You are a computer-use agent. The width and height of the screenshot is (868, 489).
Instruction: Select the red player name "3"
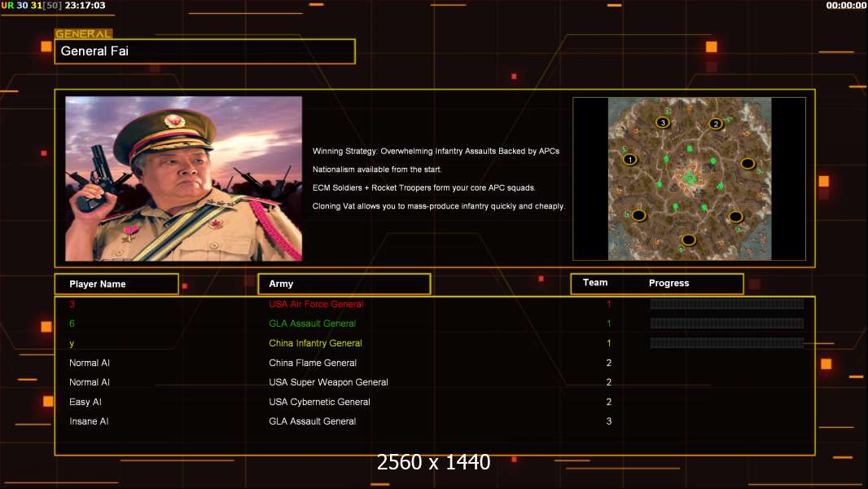pyautogui.click(x=72, y=303)
